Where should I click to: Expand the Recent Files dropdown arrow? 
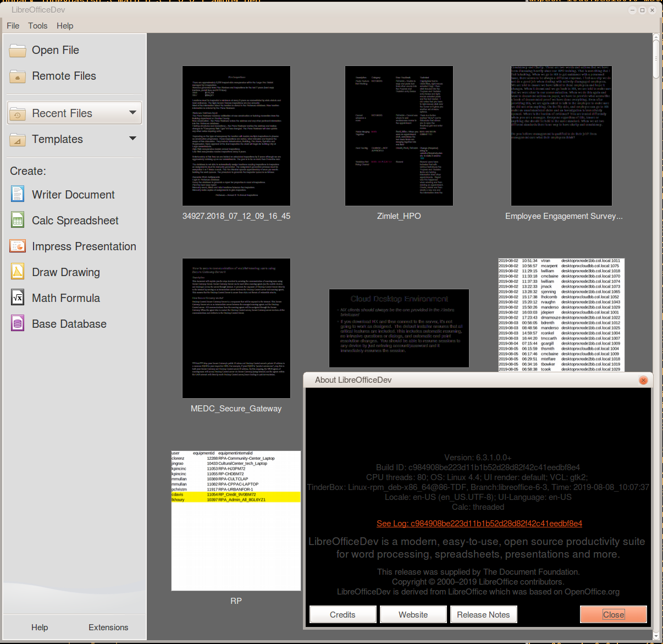coord(132,113)
